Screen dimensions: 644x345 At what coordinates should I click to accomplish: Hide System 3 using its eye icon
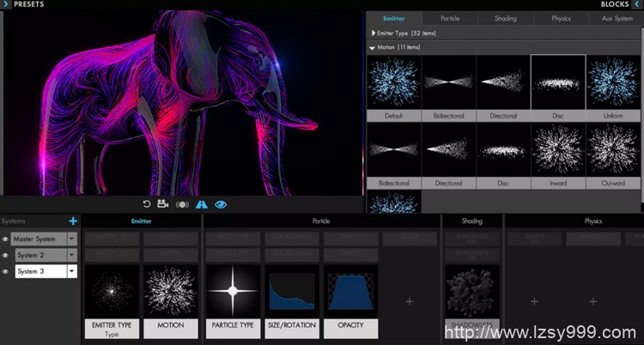point(5,271)
